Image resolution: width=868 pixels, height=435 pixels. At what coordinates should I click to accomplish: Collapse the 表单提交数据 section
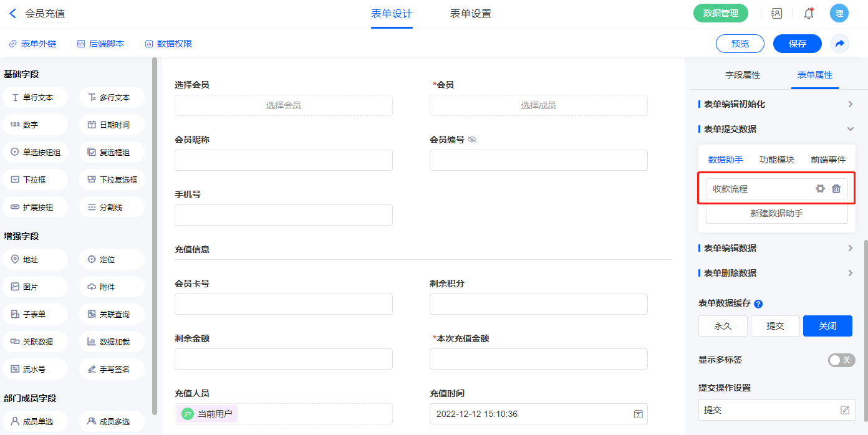point(850,129)
